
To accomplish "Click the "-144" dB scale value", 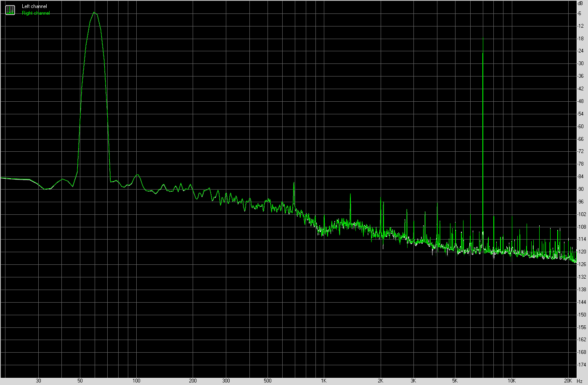I will click(x=582, y=302).
